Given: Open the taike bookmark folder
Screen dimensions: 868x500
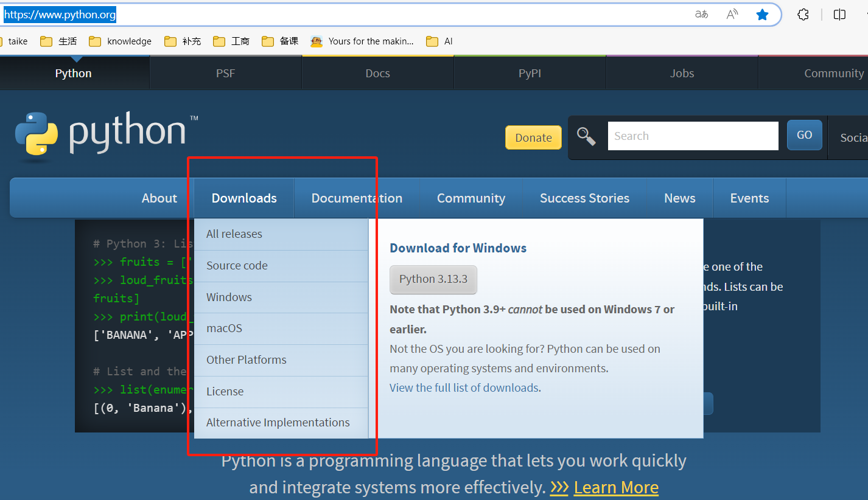Looking at the screenshot, I should [14, 41].
